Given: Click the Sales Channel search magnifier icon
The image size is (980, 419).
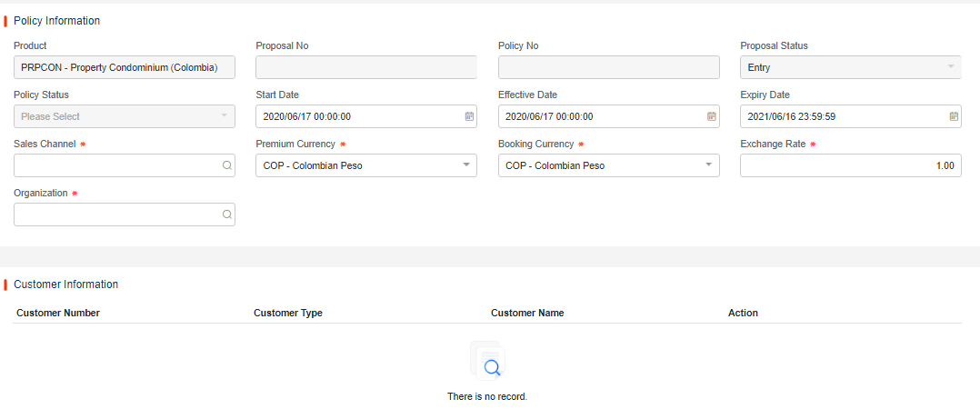Looking at the screenshot, I should point(226,165).
